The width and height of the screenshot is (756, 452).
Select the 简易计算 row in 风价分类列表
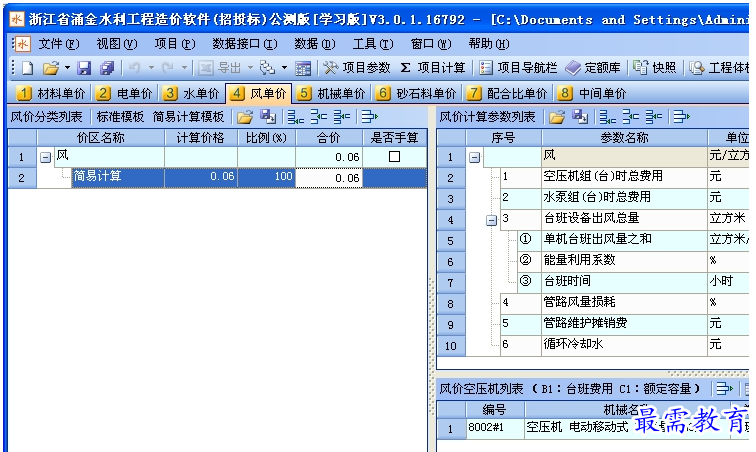(x=217, y=178)
